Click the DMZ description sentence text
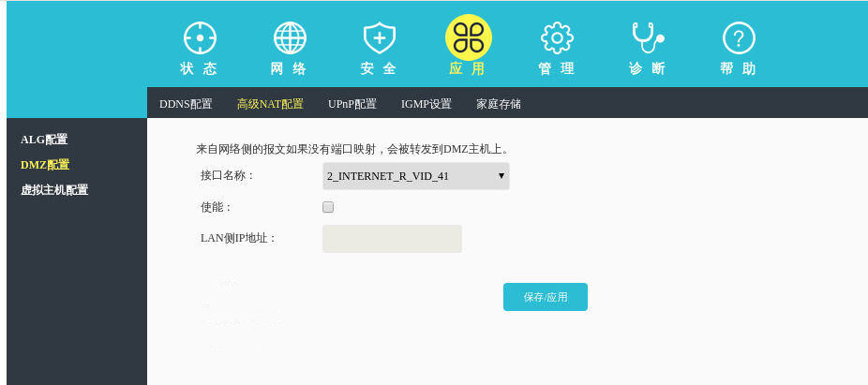Viewport: 868px width, 385px height. click(x=352, y=149)
